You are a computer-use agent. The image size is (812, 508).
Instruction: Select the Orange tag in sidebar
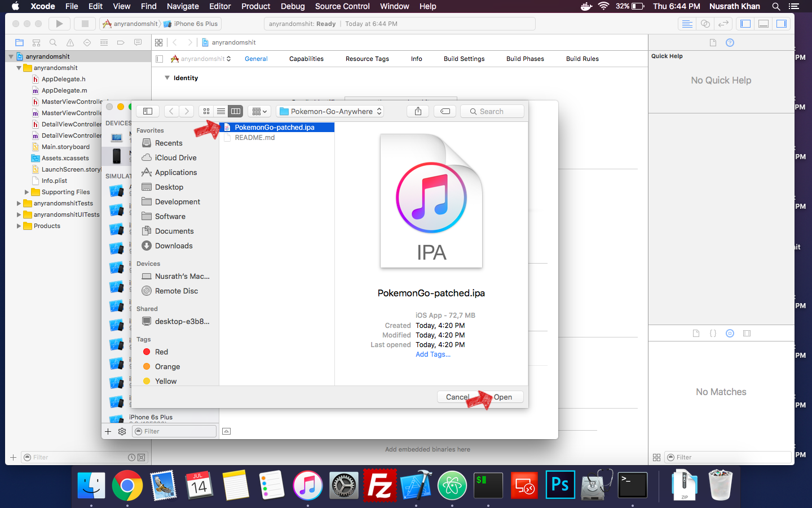tap(167, 366)
